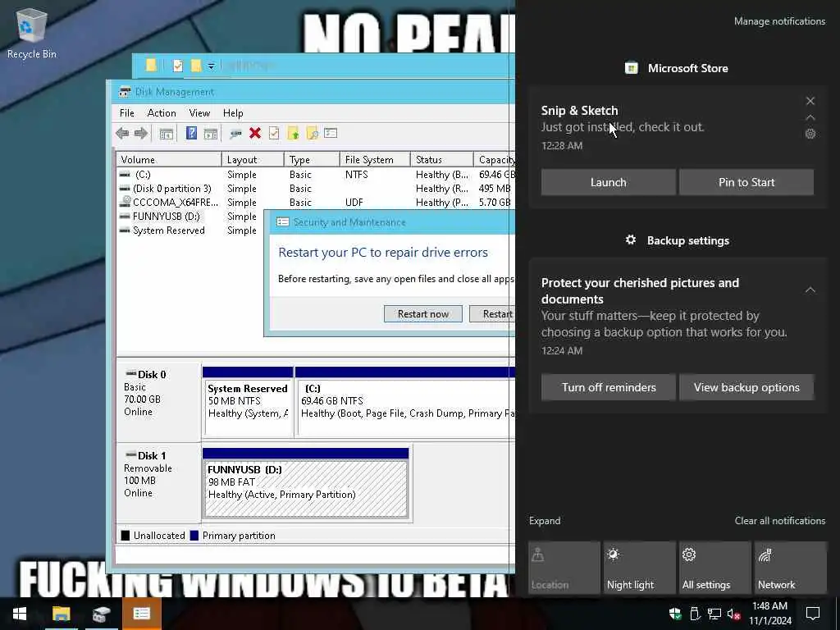Viewport: 840px width, 630px height.
Task: Click the muted speaker volume tray icon
Action: pyautogui.click(x=733, y=614)
